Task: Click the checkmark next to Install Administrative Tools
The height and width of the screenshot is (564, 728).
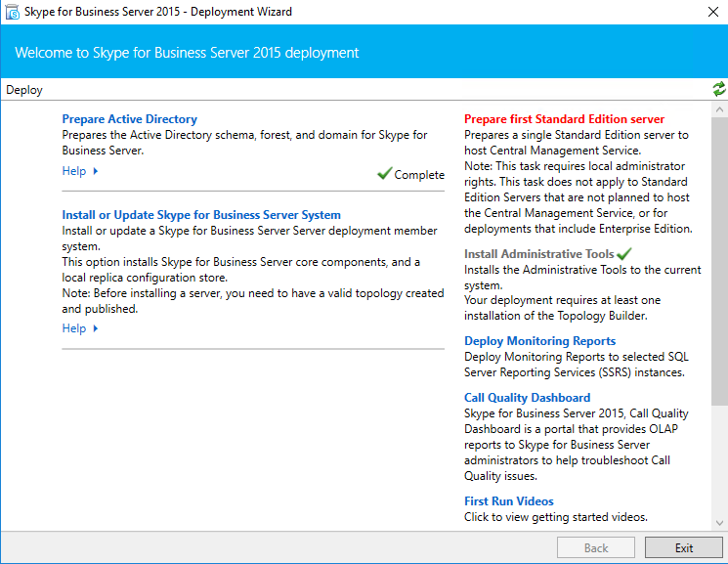Action: click(624, 253)
